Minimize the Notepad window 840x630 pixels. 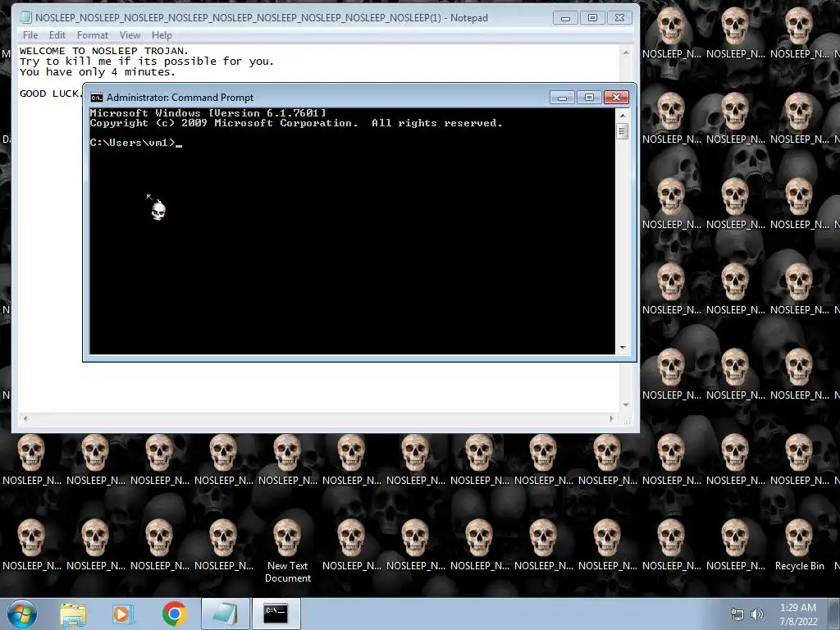click(565, 18)
